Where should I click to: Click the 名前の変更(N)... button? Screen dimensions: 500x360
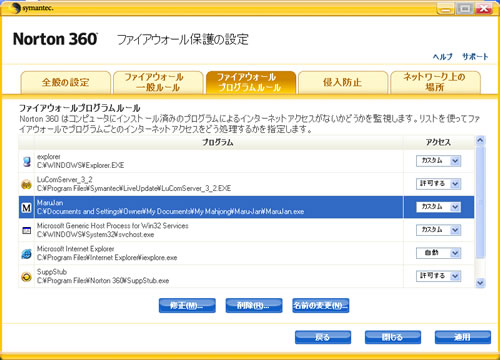point(321,305)
